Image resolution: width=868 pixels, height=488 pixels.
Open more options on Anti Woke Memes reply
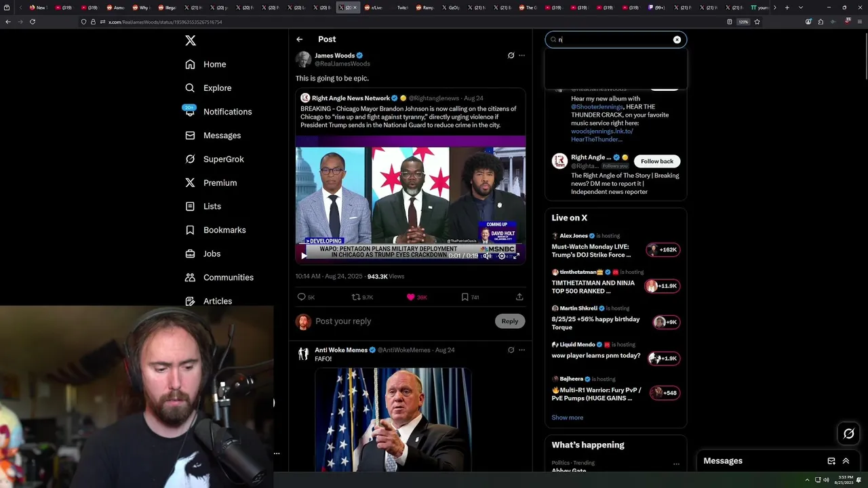521,350
